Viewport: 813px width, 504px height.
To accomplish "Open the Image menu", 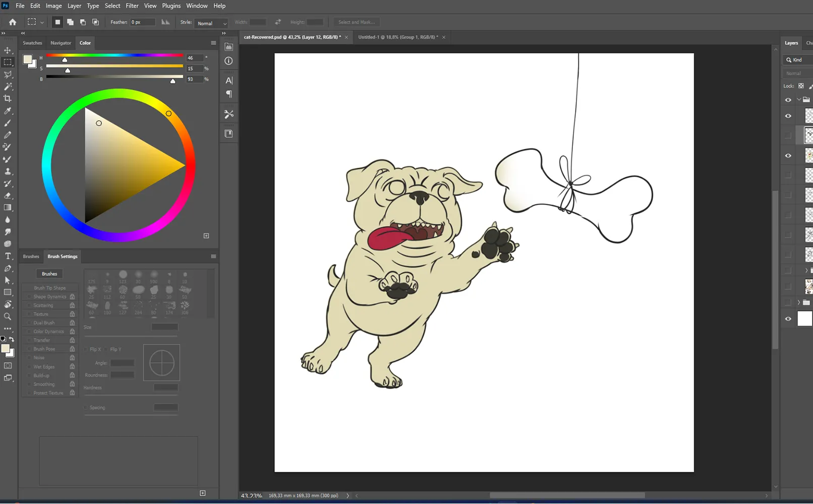I will coord(53,6).
